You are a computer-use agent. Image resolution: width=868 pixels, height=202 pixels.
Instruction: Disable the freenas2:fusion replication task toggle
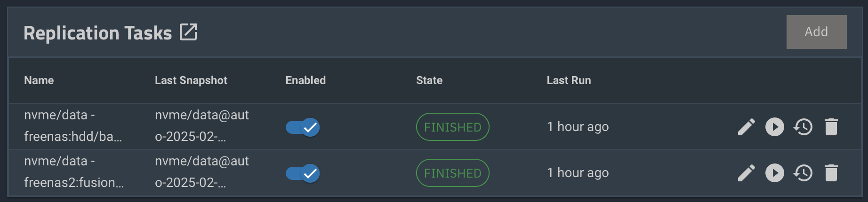point(303,173)
